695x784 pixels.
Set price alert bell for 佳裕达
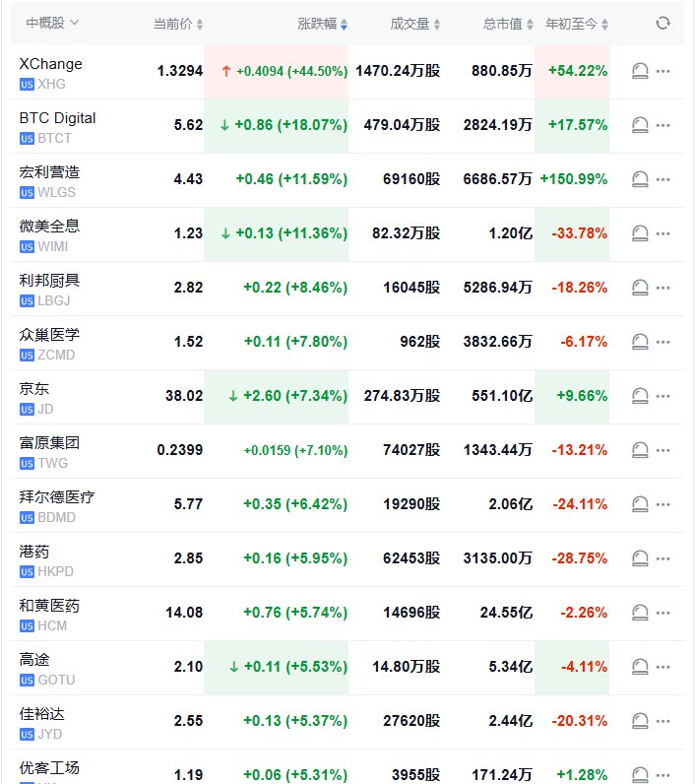640,721
